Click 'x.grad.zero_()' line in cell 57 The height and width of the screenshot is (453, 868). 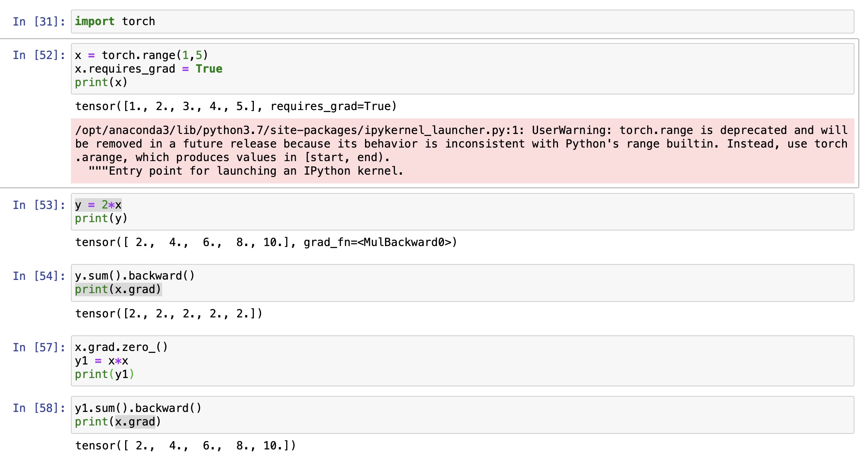coord(121,347)
